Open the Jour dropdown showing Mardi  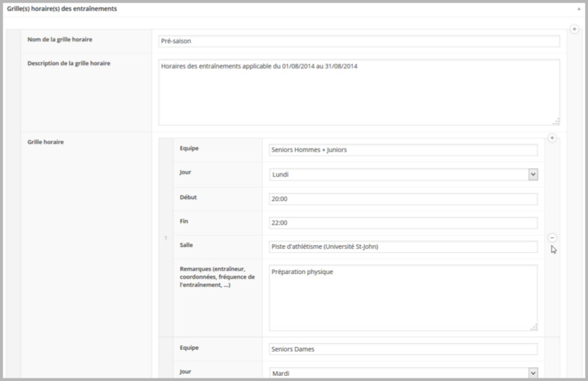coord(403,373)
